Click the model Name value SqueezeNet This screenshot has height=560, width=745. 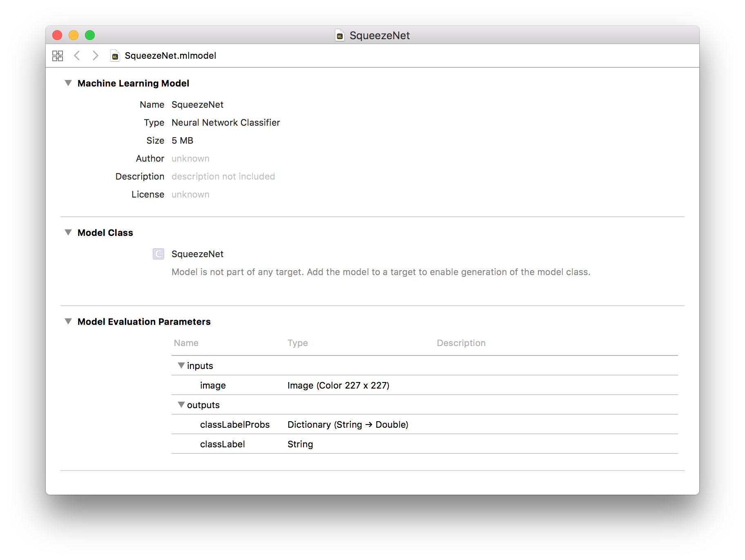(x=197, y=104)
